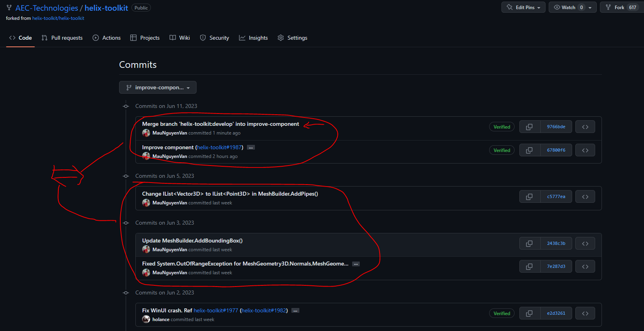Browse repository at commit 2438c3b
The height and width of the screenshot is (331, 644).
coord(585,243)
